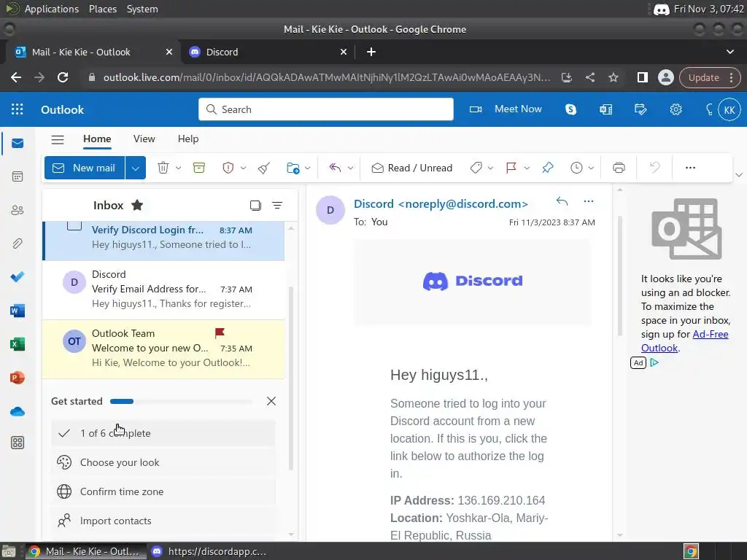Viewport: 747px width, 560px height.
Task: Switch to the Help ribbon tab
Action: [x=188, y=139]
